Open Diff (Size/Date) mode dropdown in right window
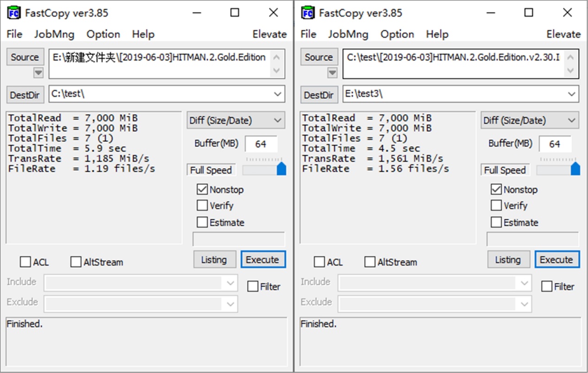The width and height of the screenshot is (588, 373). coord(530,120)
